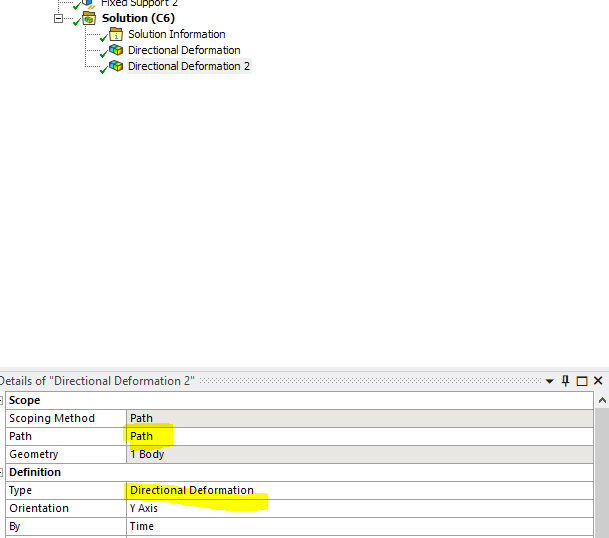Screen dimensions: 609x538
Task: Select the Solution (C6) folder icon
Action: click(89, 18)
